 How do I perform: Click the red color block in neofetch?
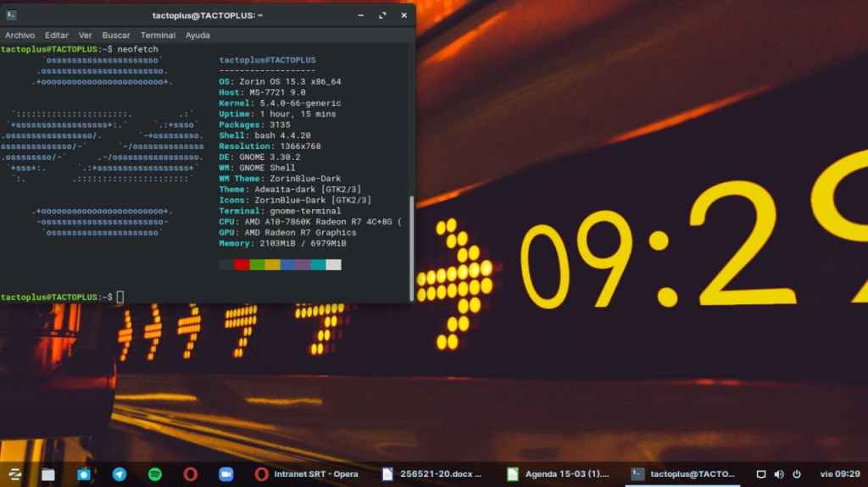(x=242, y=265)
